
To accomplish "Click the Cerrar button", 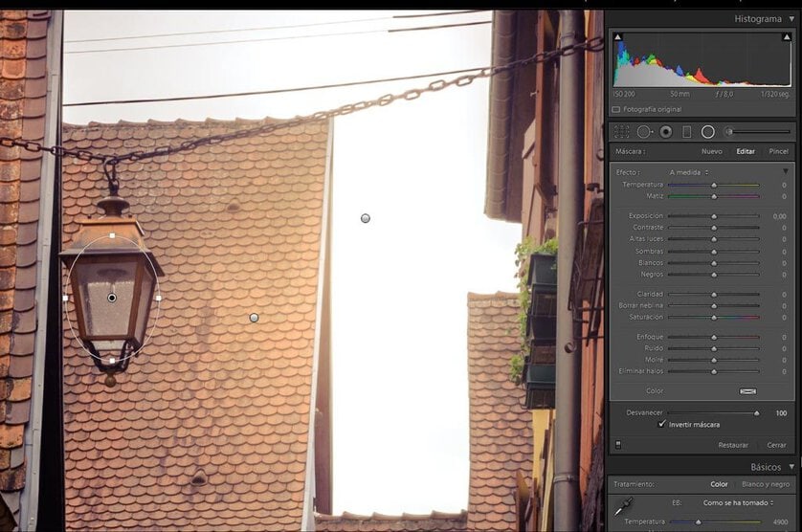I will tap(776, 445).
